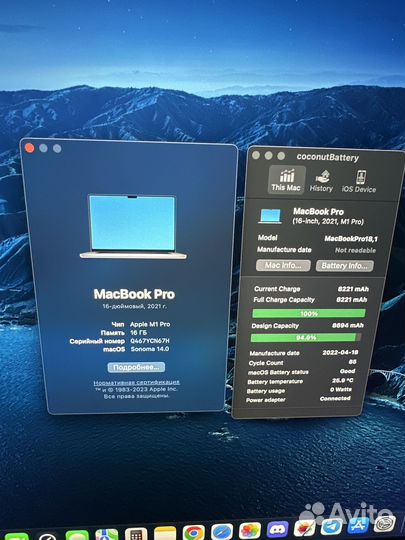Close the coconutBattery window
The width and height of the screenshot is (405, 540).
pos(256,155)
